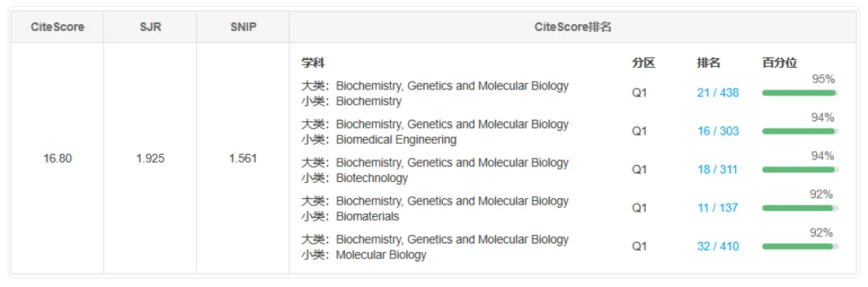Image resolution: width=868 pixels, height=287 pixels.
Task: Open the 21 / 438 Biochemistry rank link
Action: [718, 93]
